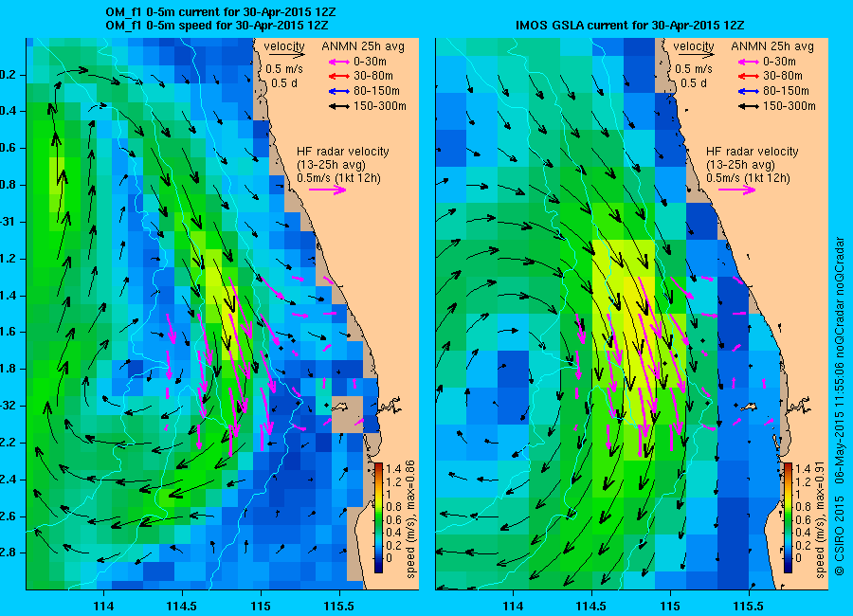Click latitude axis label '-32'
The width and height of the screenshot is (853, 616).
point(8,406)
